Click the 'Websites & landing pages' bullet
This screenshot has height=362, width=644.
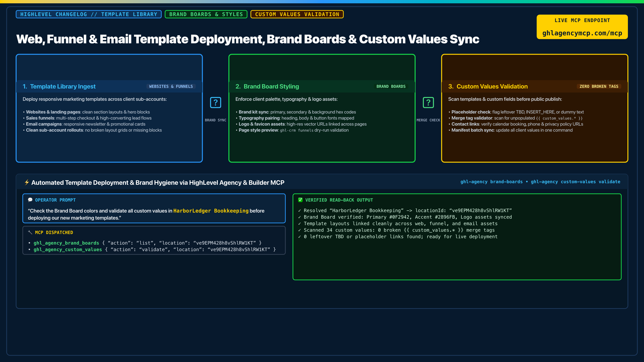(86, 112)
